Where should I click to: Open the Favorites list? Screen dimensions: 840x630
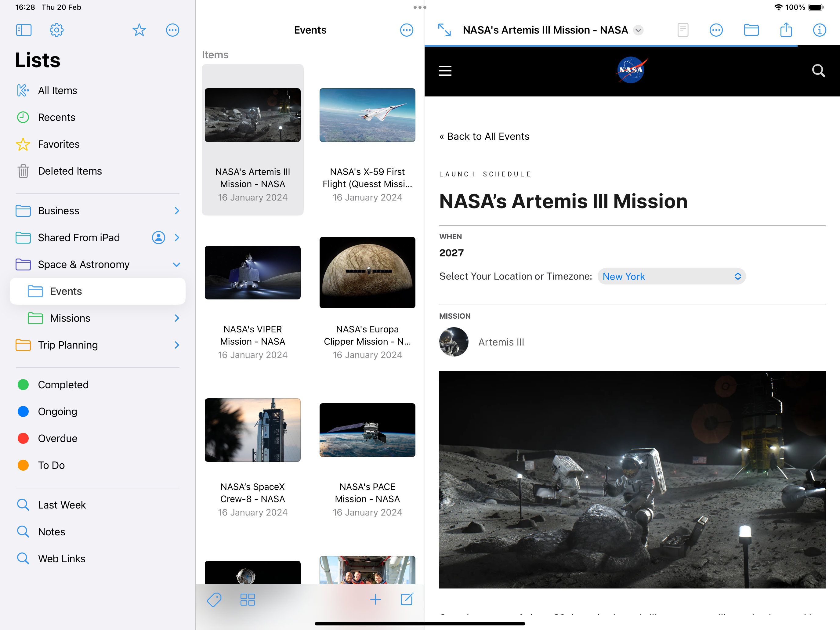point(97,144)
